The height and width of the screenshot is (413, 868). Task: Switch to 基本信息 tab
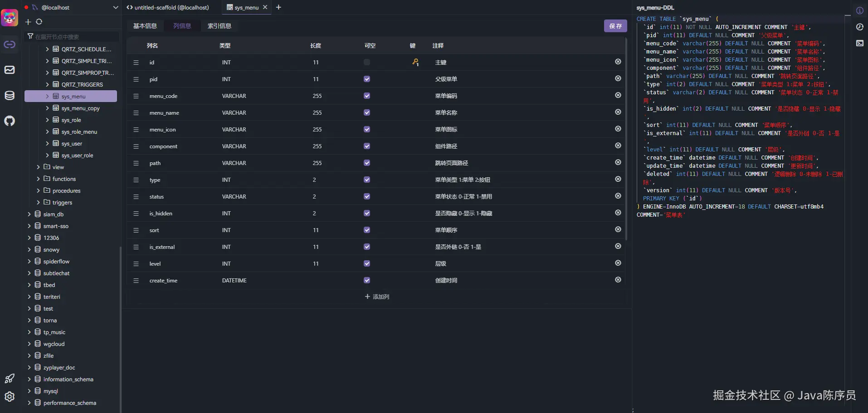pos(145,26)
